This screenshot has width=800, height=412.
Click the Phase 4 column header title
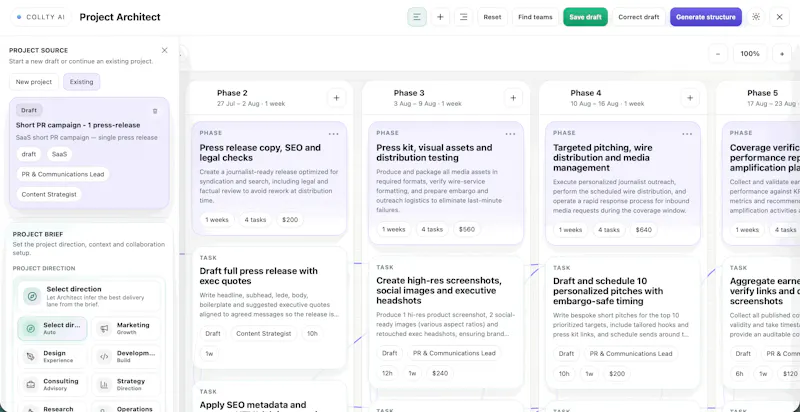coord(586,93)
